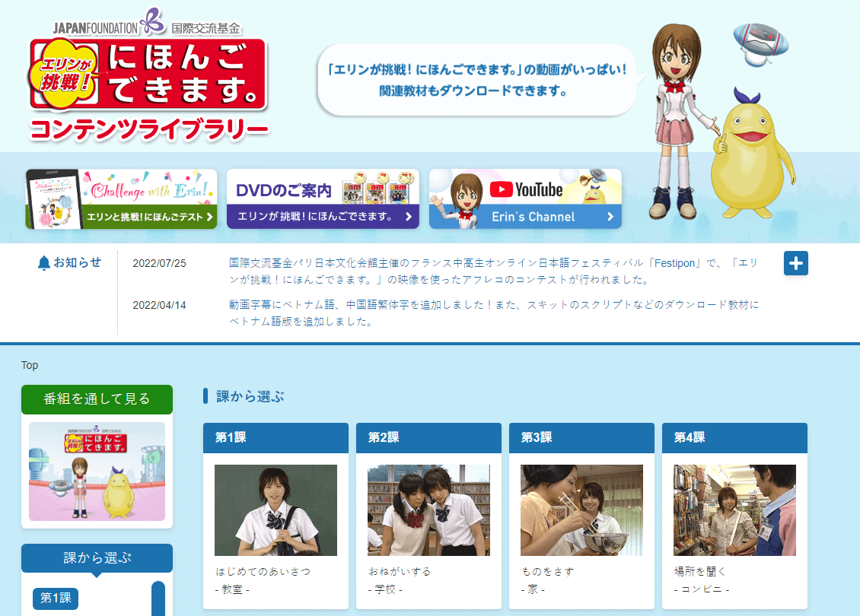Viewport: 860px width, 616px height.
Task: Click the 国際交流基金 header text
Action: point(205,28)
